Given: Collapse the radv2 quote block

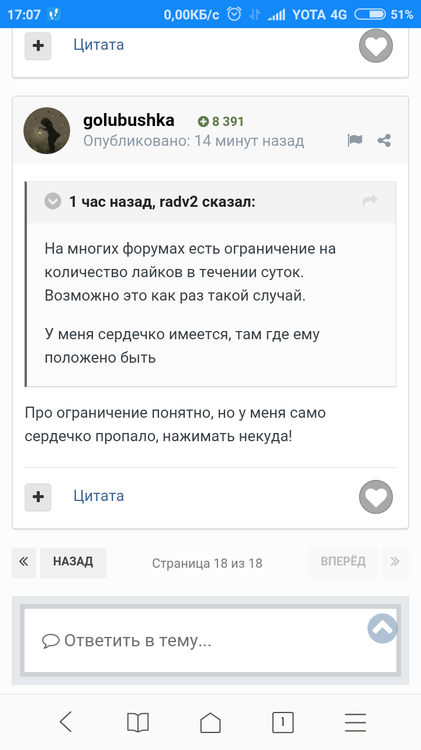Looking at the screenshot, I should [x=53, y=201].
